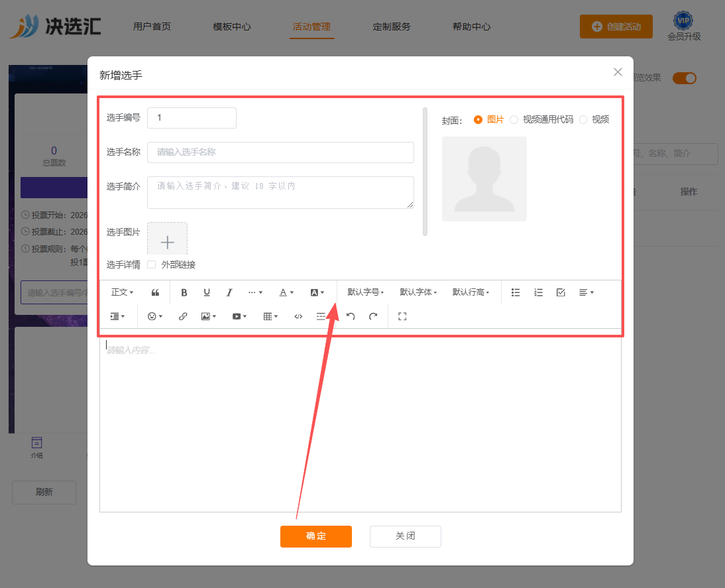Image resolution: width=725 pixels, height=588 pixels.
Task: Enable the 外部链接 checkbox
Action: (x=151, y=265)
